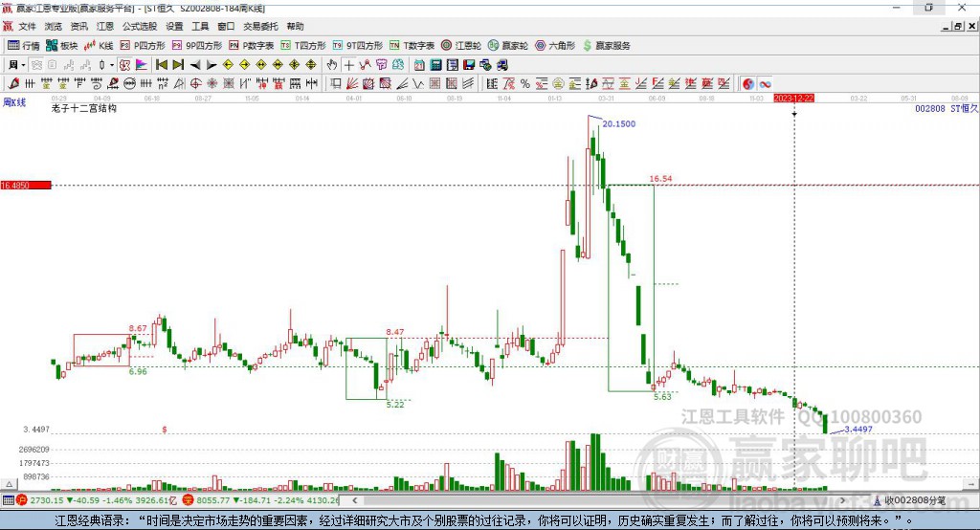
Task: Click the table icon in status bar
Action: pyautogui.click(x=8, y=500)
